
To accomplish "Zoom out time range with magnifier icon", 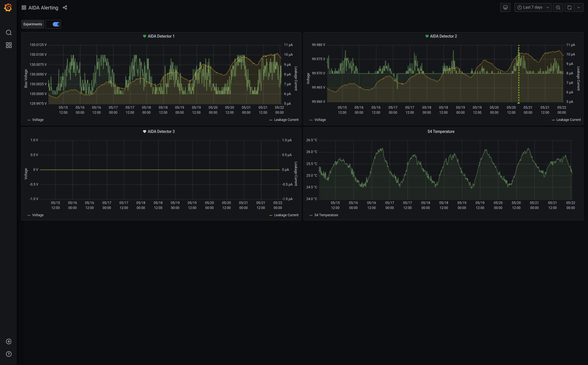I will (558, 8).
